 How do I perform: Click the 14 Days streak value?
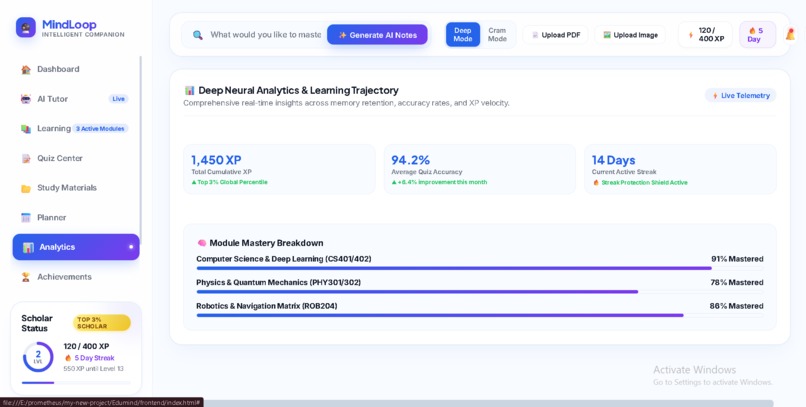point(613,160)
